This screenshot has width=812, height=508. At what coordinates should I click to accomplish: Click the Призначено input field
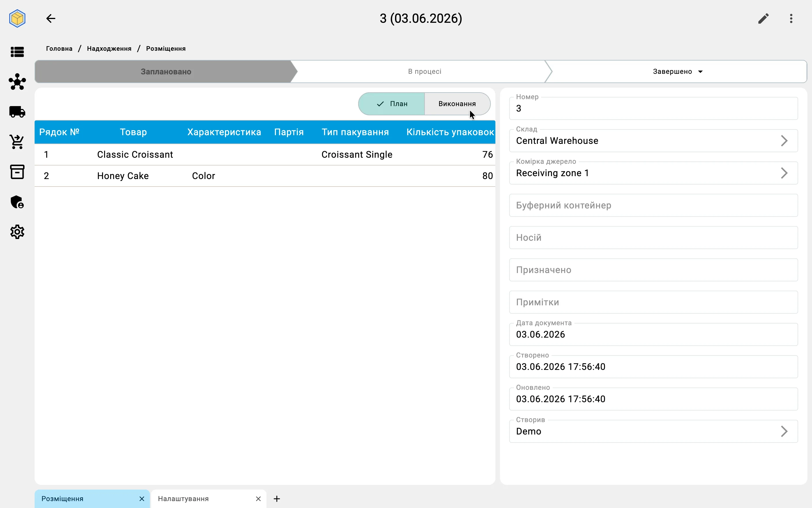pyautogui.click(x=653, y=270)
